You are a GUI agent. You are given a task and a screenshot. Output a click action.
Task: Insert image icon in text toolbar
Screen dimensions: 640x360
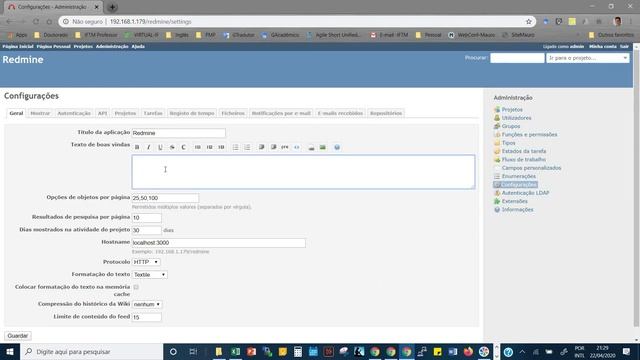323,147
